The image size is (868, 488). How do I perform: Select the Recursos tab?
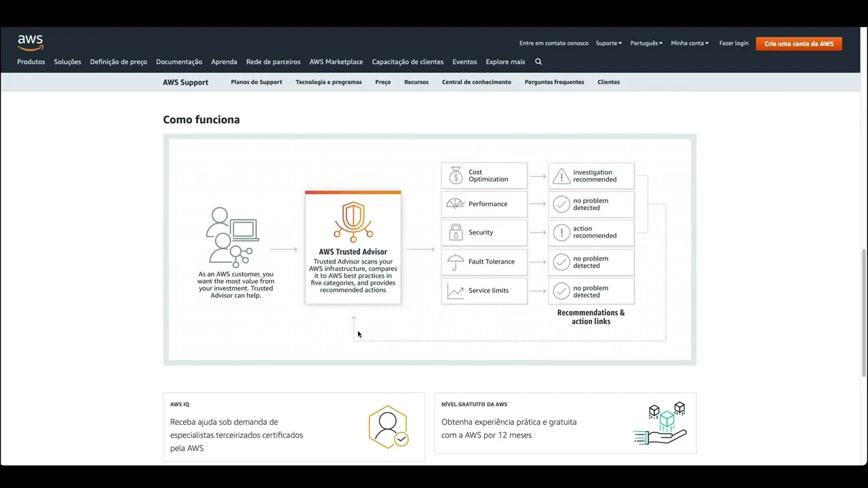416,82
